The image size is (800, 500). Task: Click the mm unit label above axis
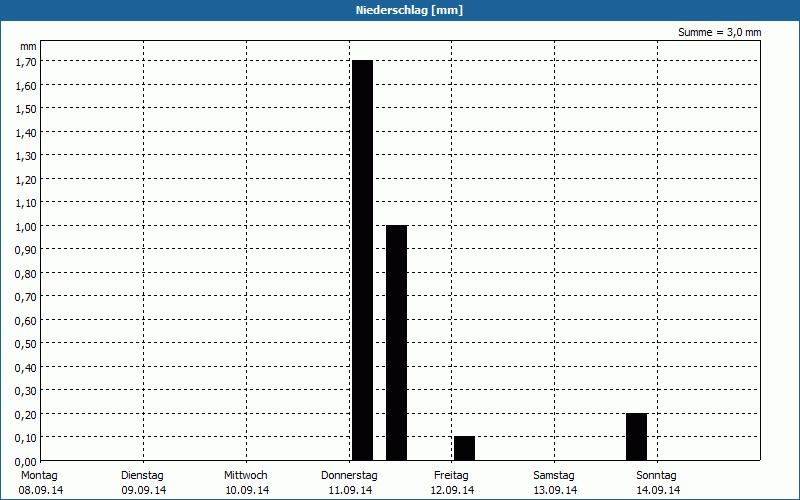29,47
